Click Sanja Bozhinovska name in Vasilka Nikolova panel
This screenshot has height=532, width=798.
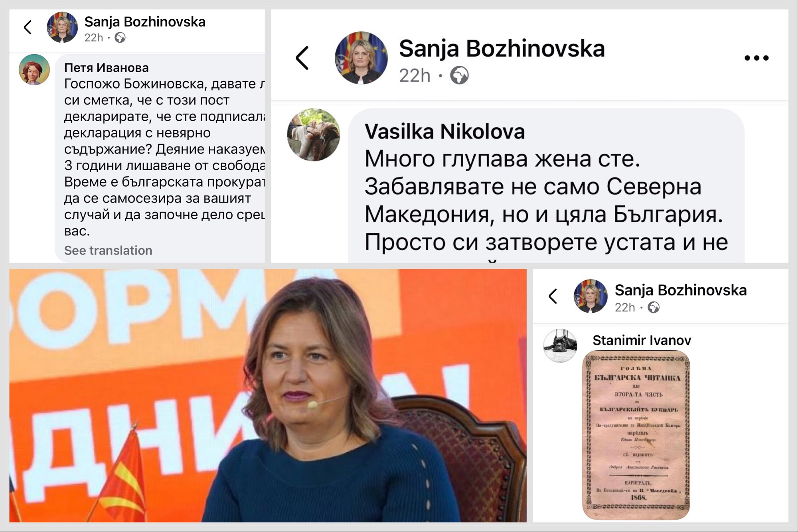[502, 49]
